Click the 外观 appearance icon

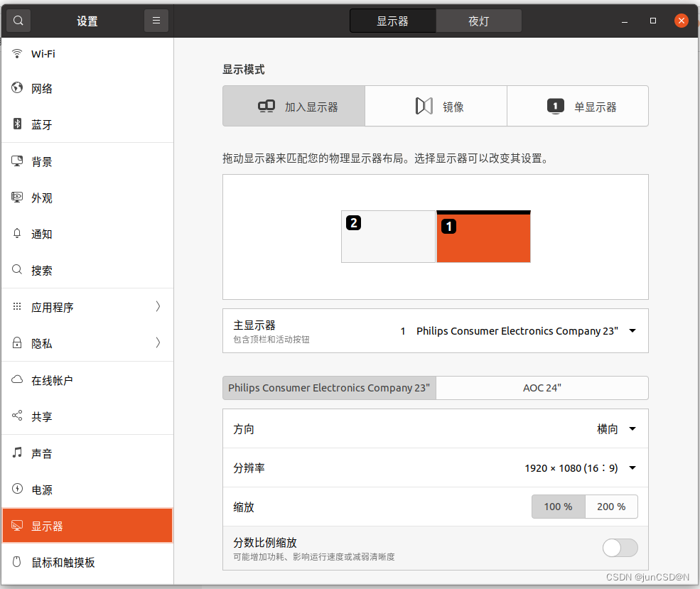tap(17, 197)
